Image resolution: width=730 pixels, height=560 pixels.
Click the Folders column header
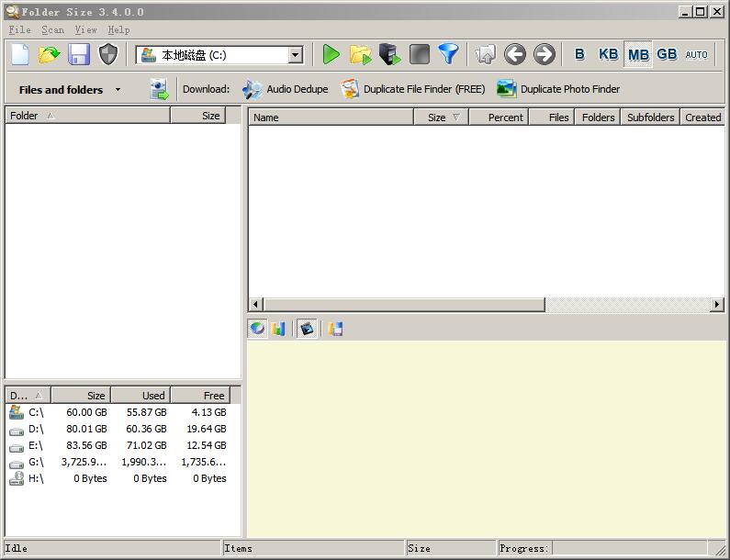click(x=598, y=118)
